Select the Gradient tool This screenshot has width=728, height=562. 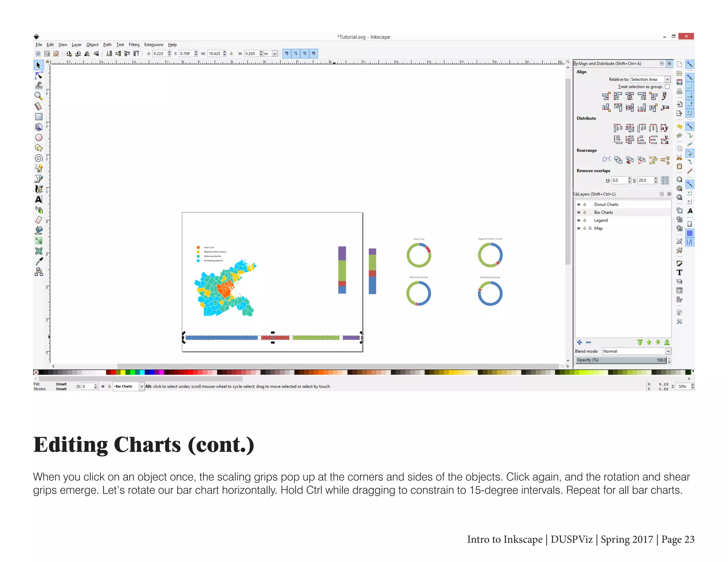38,241
